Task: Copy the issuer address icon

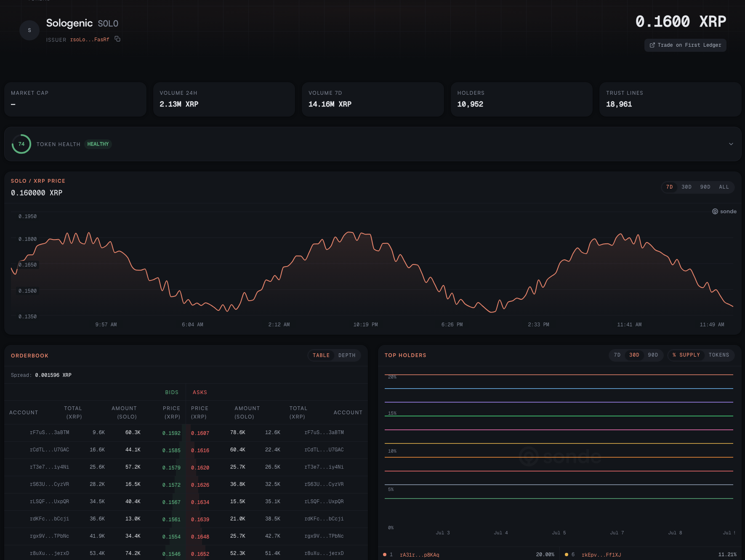Action: point(117,39)
